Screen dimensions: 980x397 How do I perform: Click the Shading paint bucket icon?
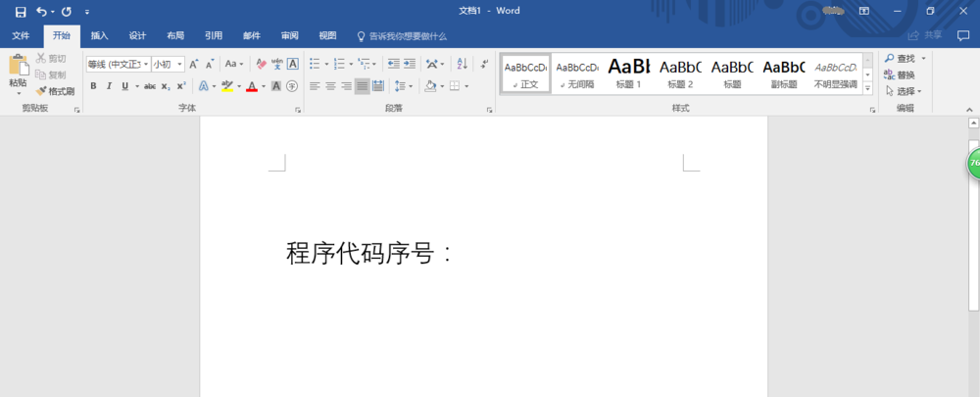[430, 86]
